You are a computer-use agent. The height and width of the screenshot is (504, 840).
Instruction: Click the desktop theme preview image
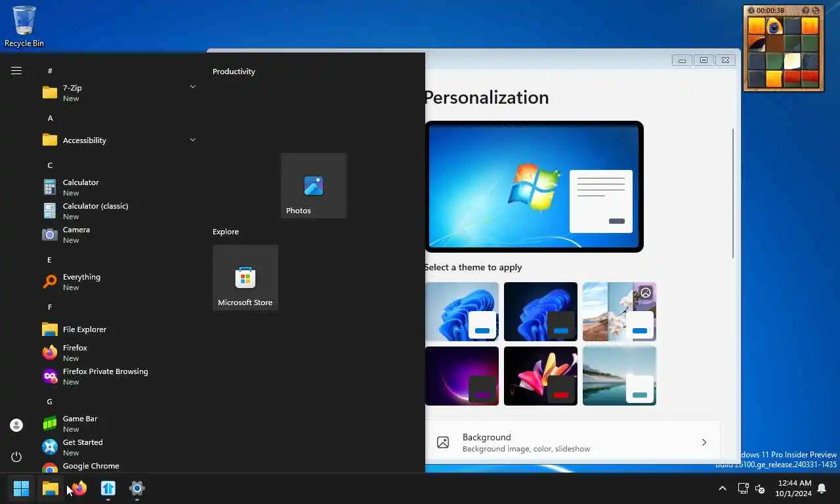point(534,186)
